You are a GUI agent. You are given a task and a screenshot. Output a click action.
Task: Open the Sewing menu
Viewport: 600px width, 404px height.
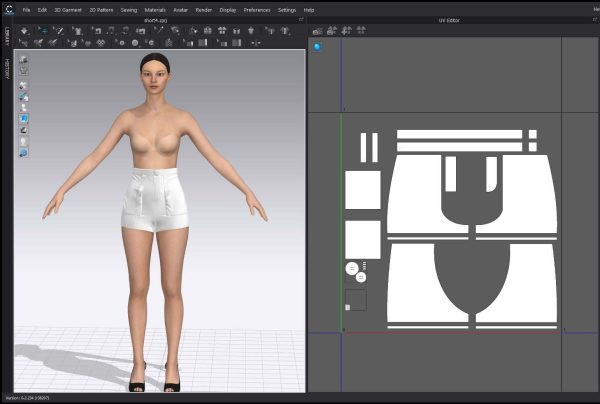click(x=129, y=9)
